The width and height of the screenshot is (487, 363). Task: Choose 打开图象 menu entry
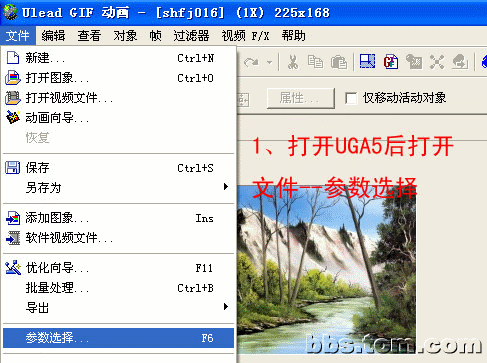coord(118,78)
